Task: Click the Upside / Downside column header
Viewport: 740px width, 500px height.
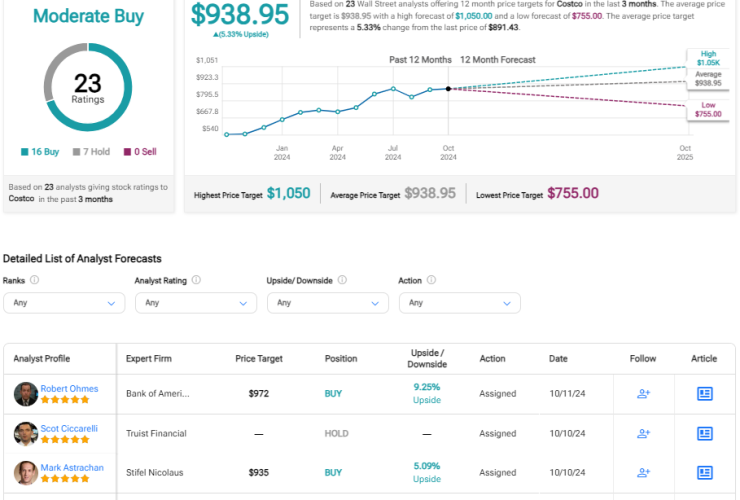Action: click(427, 358)
